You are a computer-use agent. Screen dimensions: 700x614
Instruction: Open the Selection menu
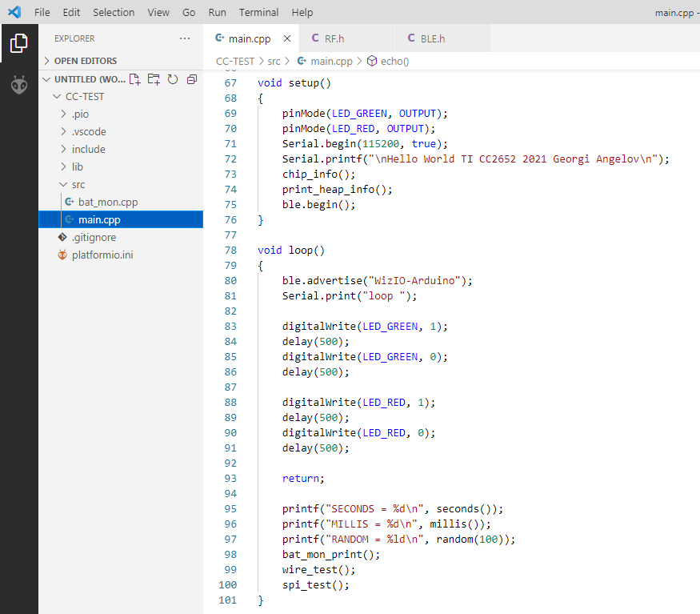pyautogui.click(x=114, y=12)
